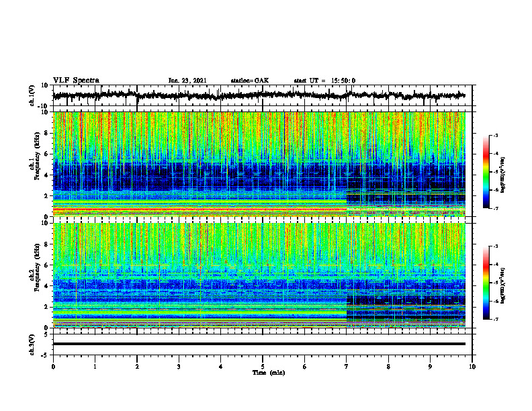The width and height of the screenshot is (532, 411).
Task: Click the ch.1 spectrogram color bar
Action: tap(486, 172)
